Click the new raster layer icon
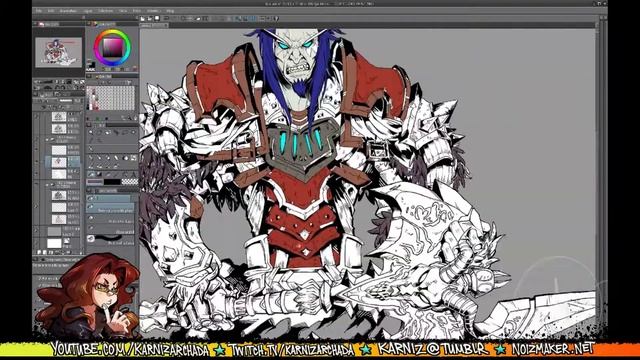 pyautogui.click(x=39, y=252)
